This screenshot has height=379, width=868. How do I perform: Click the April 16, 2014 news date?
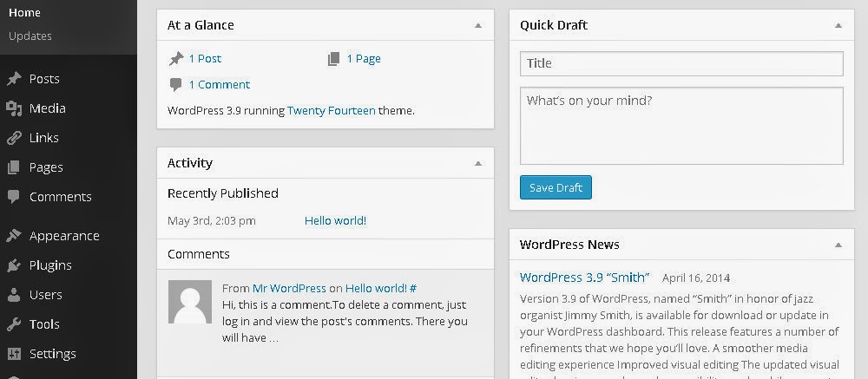point(696,278)
